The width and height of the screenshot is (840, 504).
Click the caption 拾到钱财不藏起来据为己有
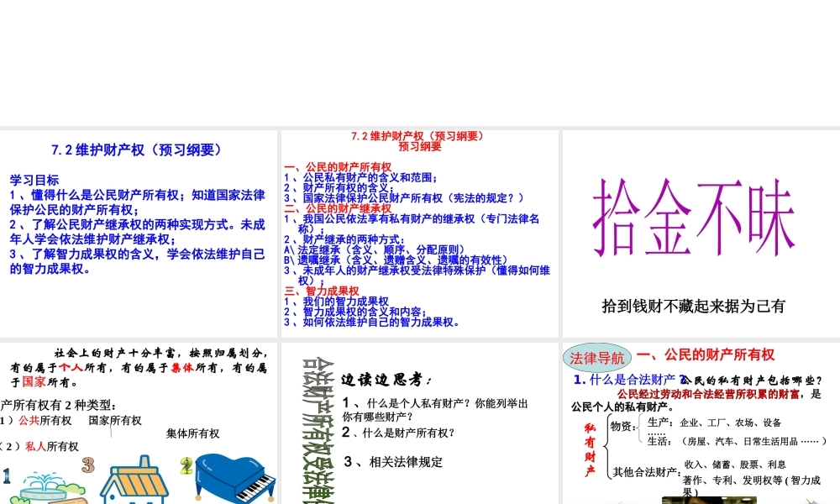pyautogui.click(x=694, y=307)
